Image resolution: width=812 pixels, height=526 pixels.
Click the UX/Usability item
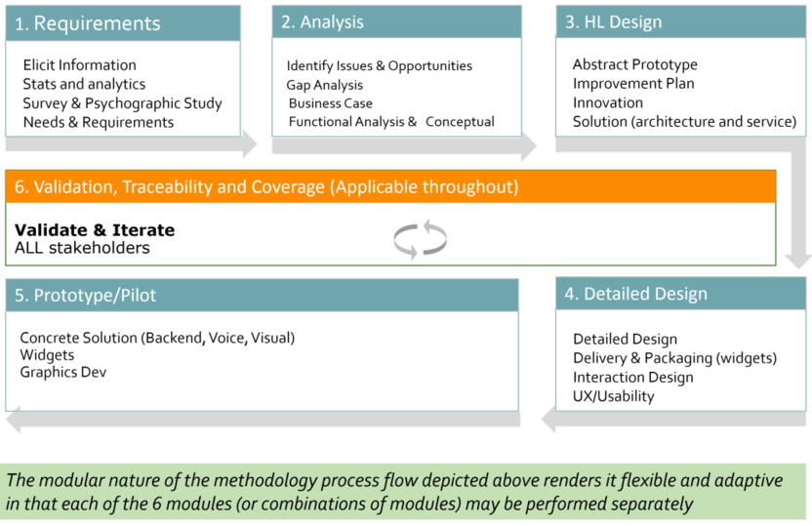tap(614, 396)
